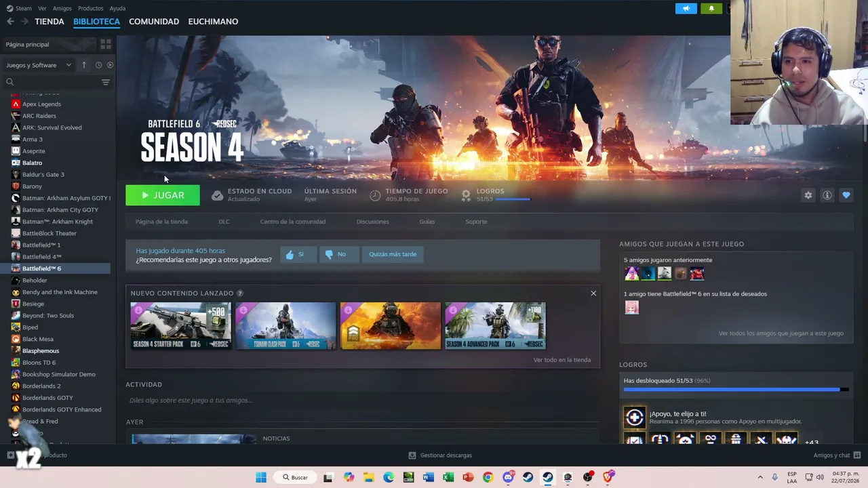Viewport: 868px width, 488px height.
Task: Open File Explorer from taskbar
Action: [x=368, y=477]
